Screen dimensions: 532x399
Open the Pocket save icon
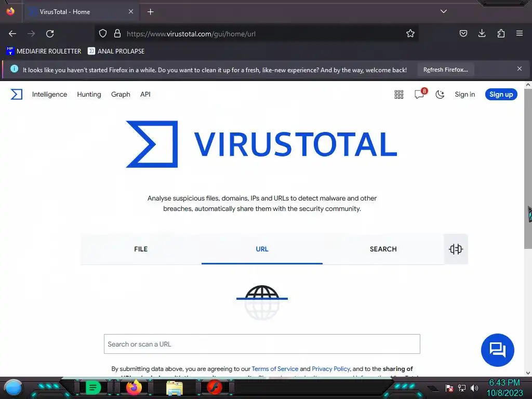click(463, 33)
